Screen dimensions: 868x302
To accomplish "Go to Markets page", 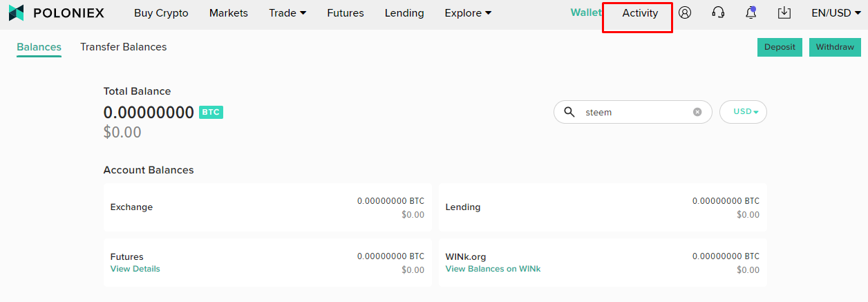I will click(x=229, y=13).
